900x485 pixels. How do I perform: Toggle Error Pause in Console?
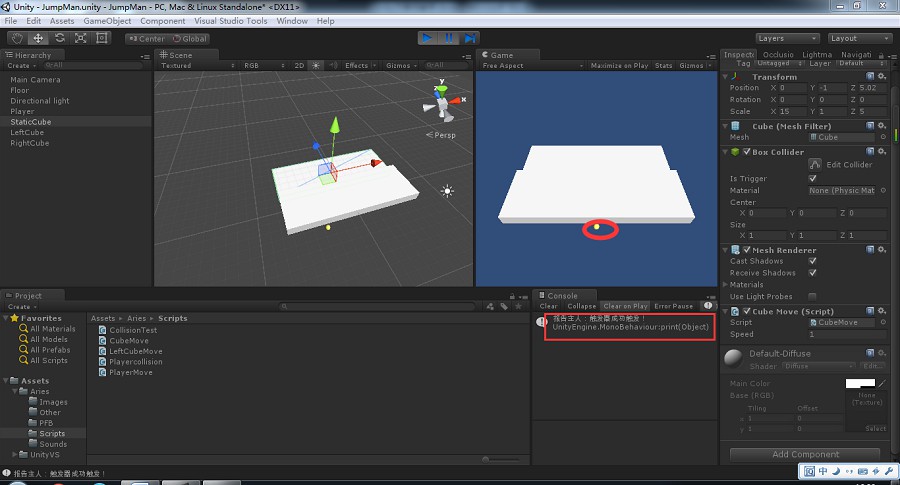coord(673,306)
